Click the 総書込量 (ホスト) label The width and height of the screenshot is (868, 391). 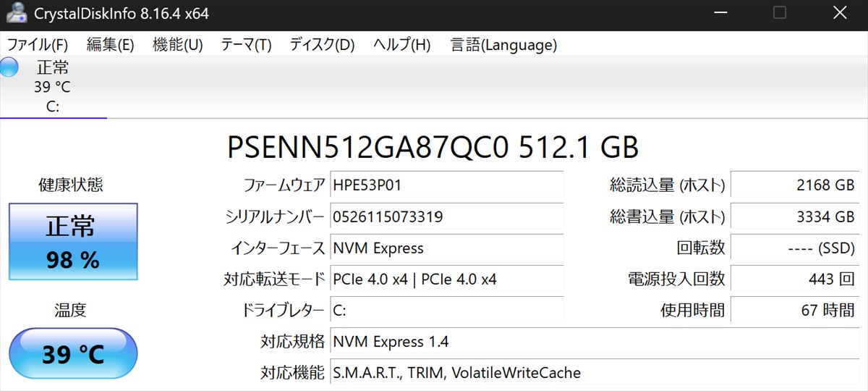pos(668,216)
